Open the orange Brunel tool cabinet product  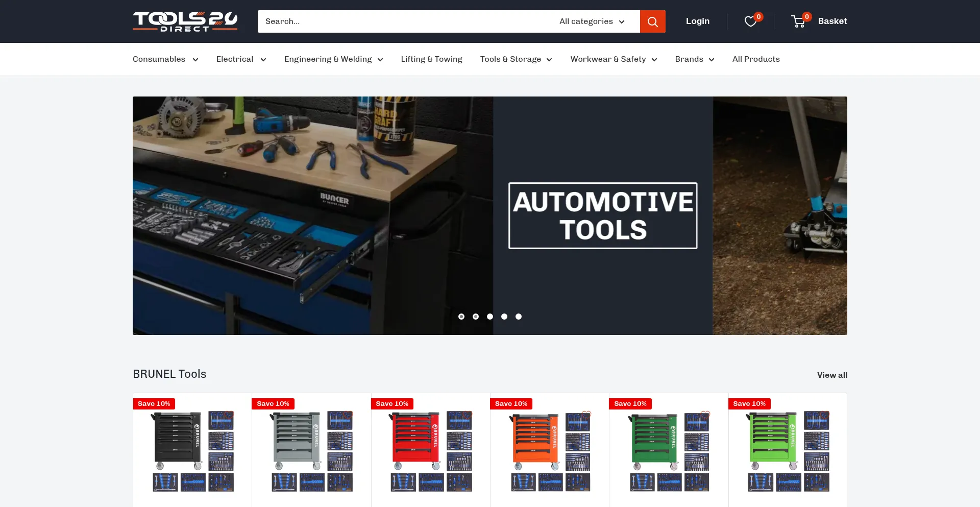tap(550, 451)
